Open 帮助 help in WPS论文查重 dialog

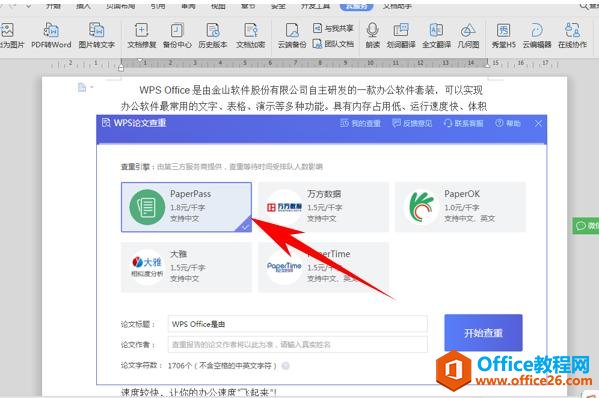pos(508,123)
